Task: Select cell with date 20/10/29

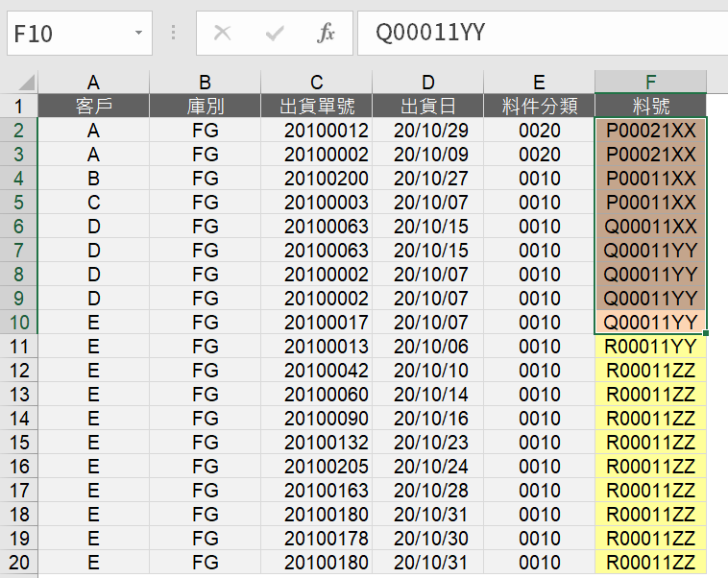Action: [x=427, y=130]
